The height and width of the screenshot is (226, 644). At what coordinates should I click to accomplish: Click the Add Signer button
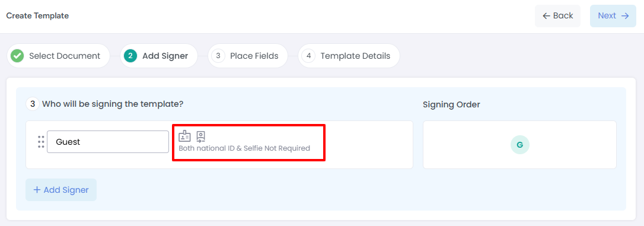click(x=61, y=190)
